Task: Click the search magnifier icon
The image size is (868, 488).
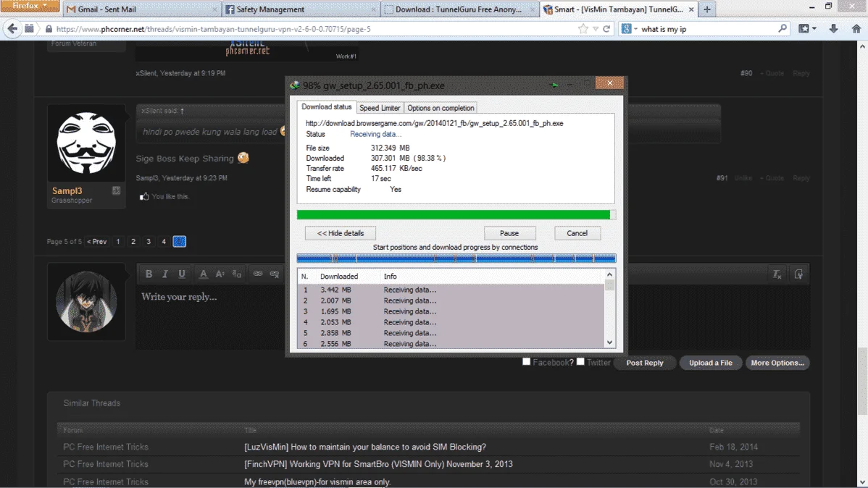Action: 783,28
